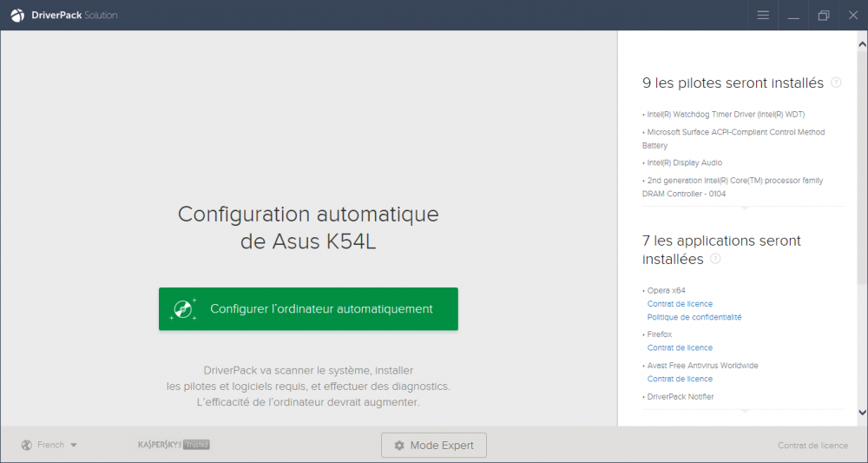Click the 9 les pilotes seront installés heading
The width and height of the screenshot is (868, 463).
(733, 83)
